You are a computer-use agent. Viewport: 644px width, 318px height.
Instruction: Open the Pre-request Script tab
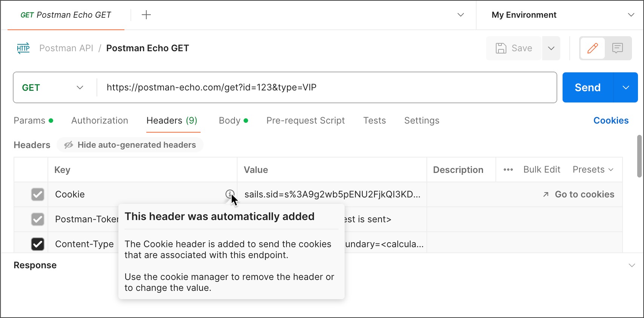(305, 121)
